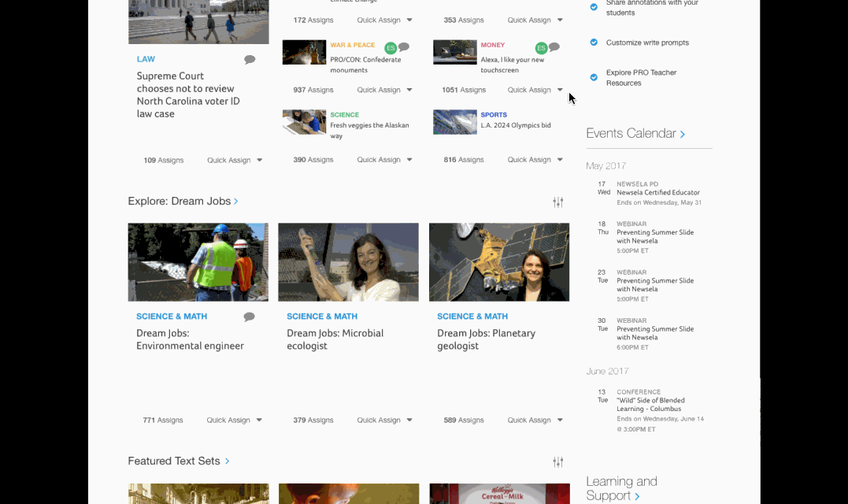848x504 pixels.
Task: Click Planetary geologist thumbnail image
Action: click(498, 262)
